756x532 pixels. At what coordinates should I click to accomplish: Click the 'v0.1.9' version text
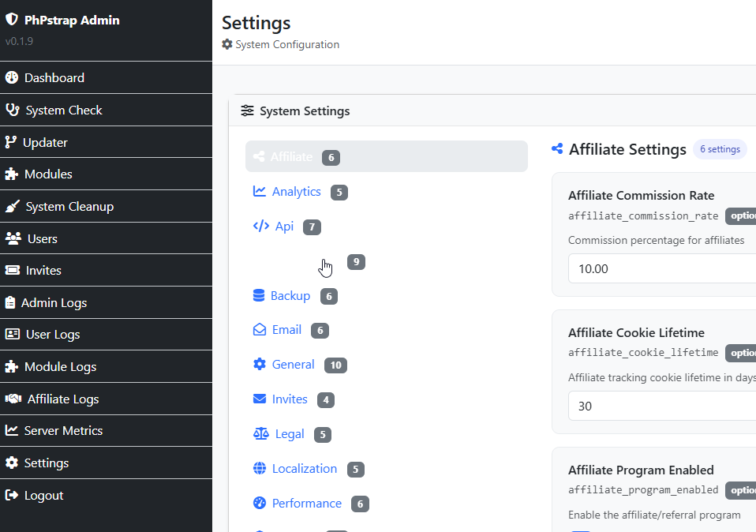(x=19, y=41)
